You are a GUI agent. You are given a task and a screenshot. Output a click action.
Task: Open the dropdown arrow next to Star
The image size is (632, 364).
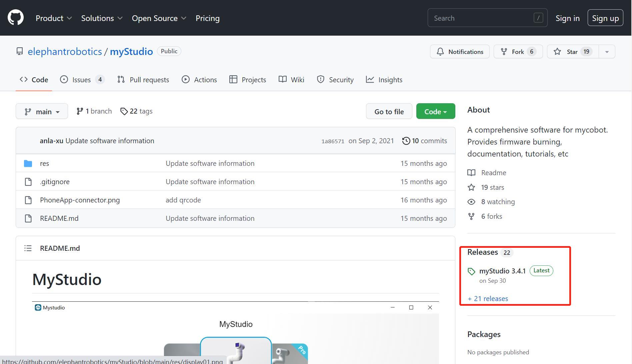(x=607, y=52)
